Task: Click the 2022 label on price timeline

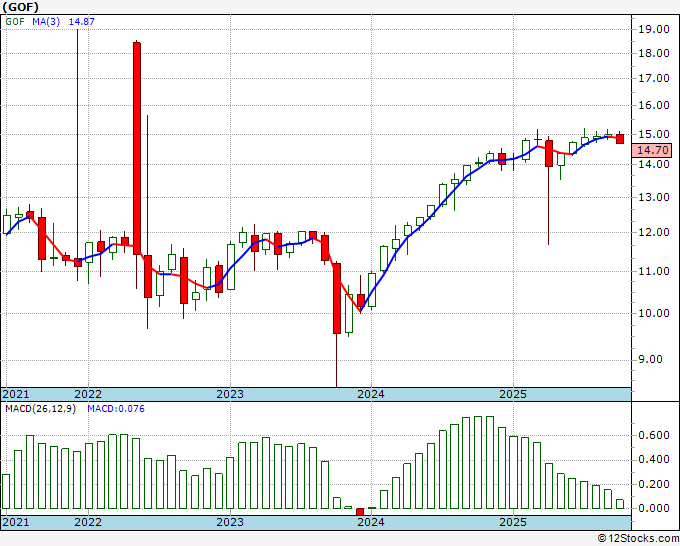Action: 88,394
